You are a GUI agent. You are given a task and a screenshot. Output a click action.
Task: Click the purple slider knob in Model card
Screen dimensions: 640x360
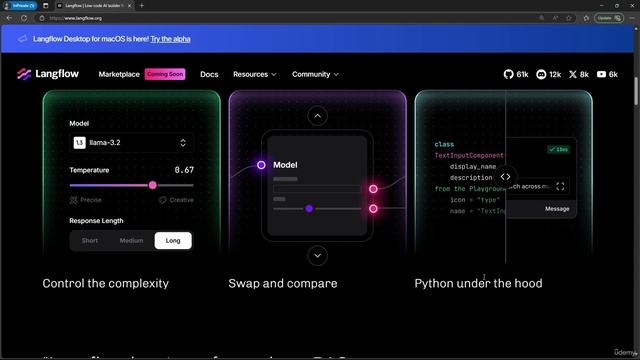coord(309,209)
